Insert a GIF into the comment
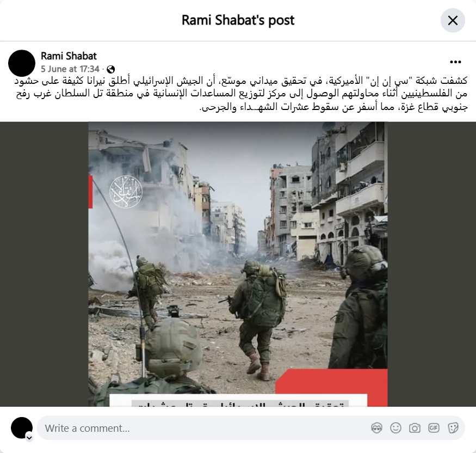The image size is (476, 453). 434,428
